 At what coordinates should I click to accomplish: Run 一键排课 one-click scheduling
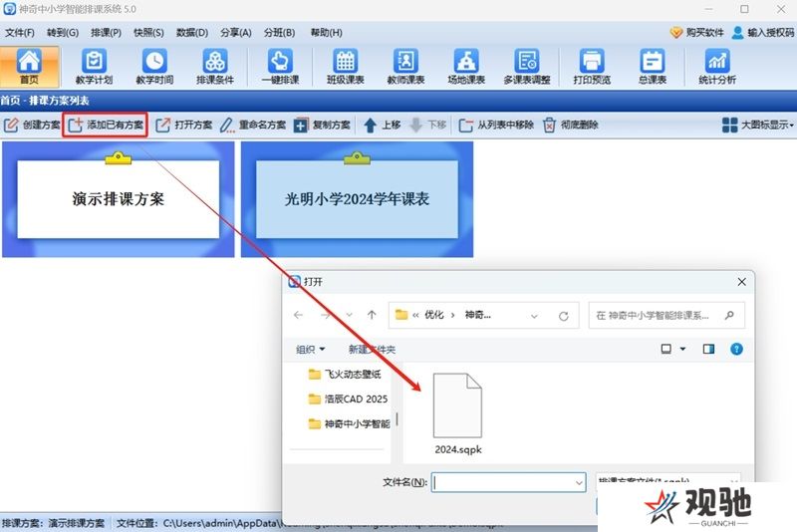(x=280, y=67)
